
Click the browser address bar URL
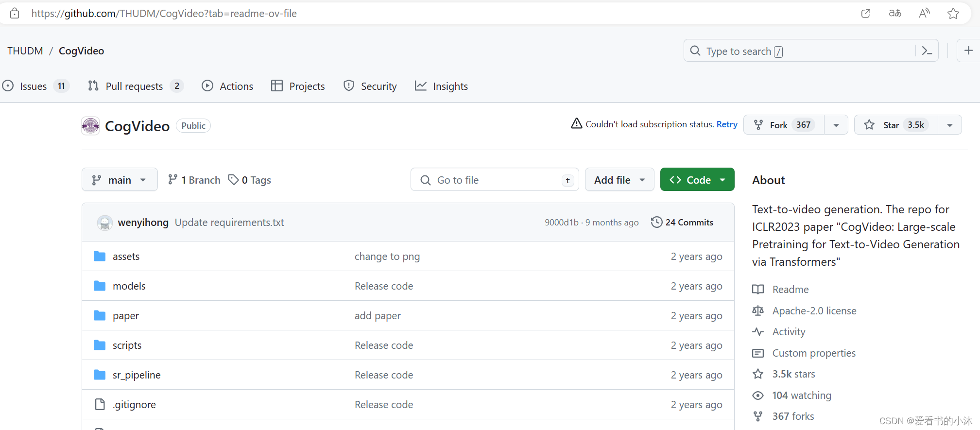coord(164,14)
